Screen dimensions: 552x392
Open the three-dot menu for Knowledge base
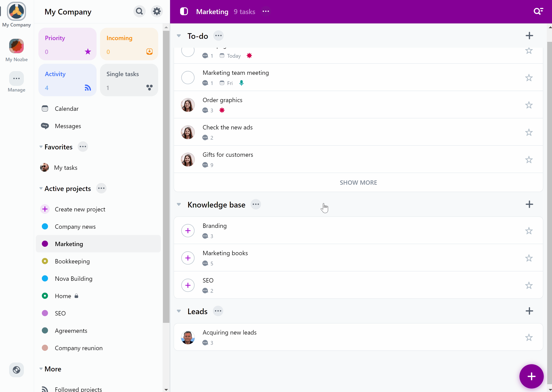(256, 204)
